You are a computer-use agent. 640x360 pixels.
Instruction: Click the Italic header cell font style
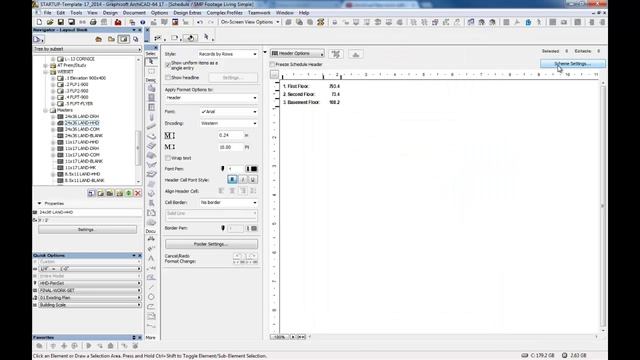pos(243,180)
